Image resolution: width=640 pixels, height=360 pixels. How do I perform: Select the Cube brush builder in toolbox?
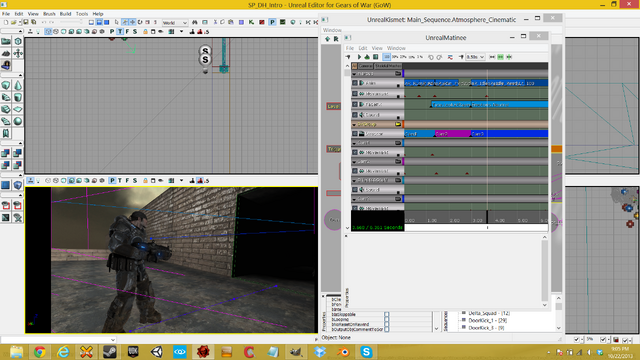6,85
